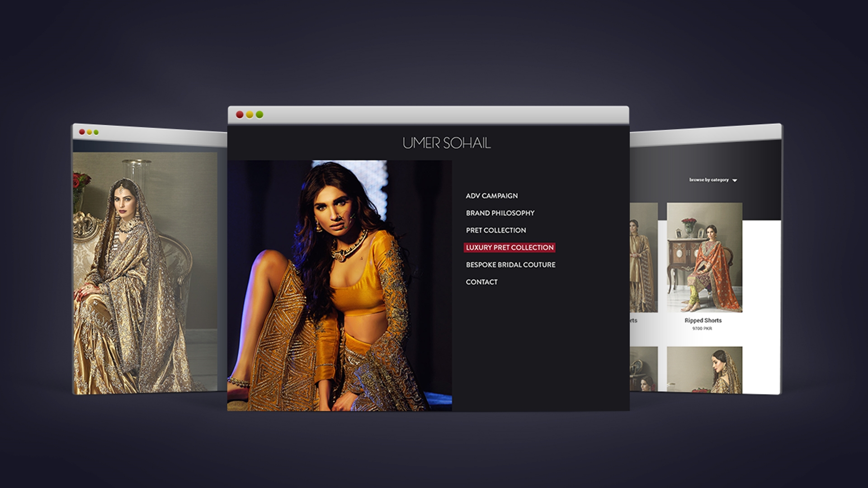Open BESPOKE BRIDAL COUTURE section

(x=510, y=265)
